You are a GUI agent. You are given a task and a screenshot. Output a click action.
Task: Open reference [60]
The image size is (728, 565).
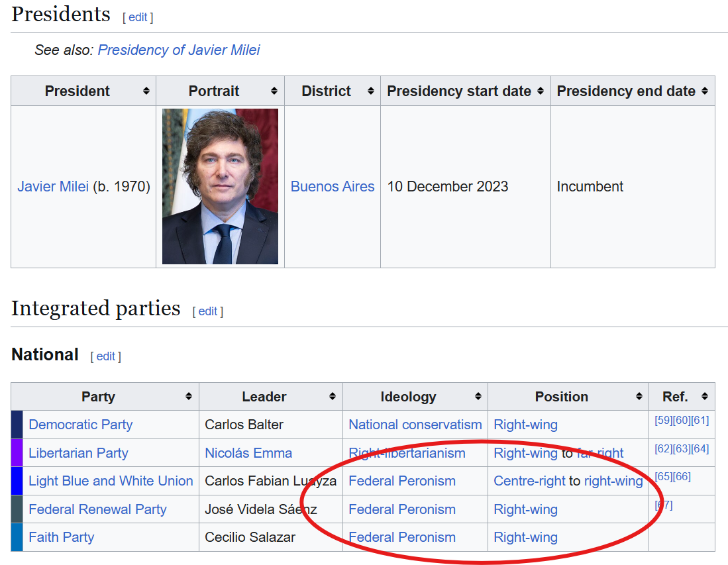(682, 420)
